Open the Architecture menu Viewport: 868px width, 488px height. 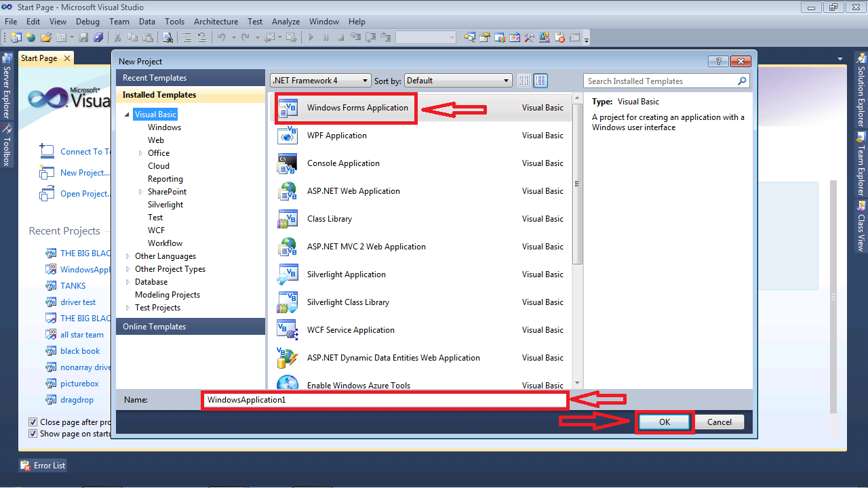pos(216,22)
